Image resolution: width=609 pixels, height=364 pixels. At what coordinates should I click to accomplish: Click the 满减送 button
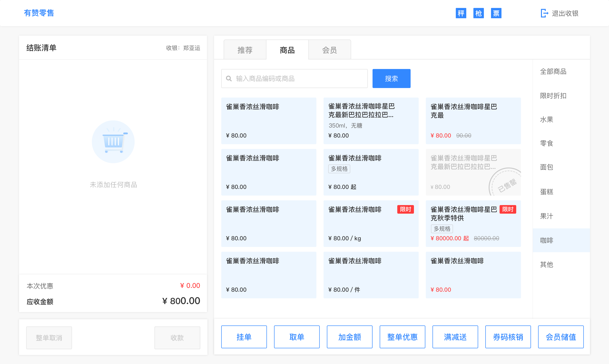tap(455, 337)
